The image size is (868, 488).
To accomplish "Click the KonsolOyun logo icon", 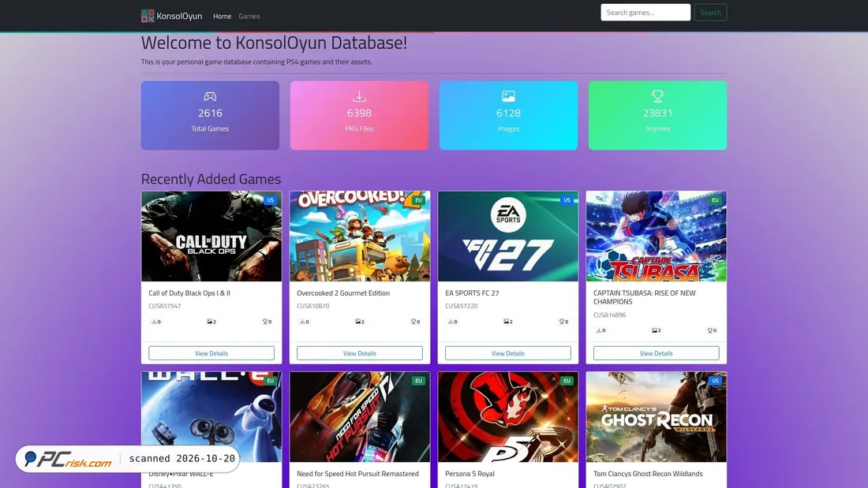I will tap(148, 16).
